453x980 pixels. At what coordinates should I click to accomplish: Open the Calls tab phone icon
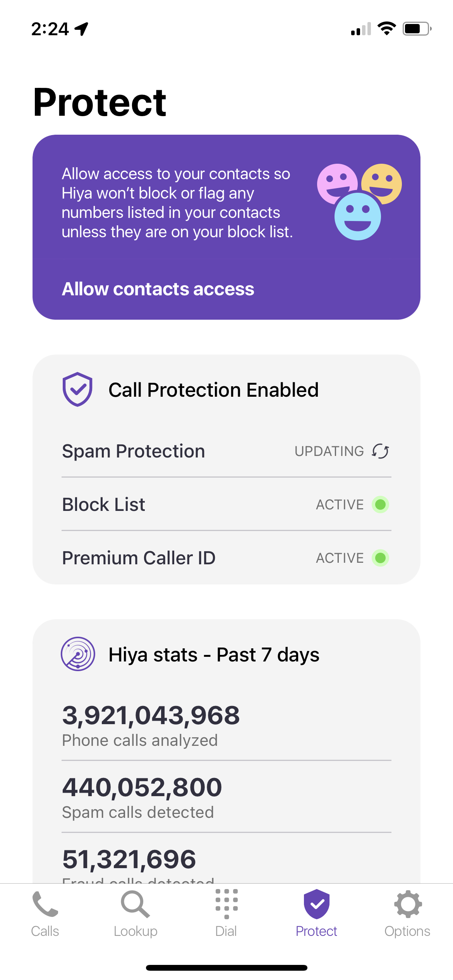pyautogui.click(x=45, y=904)
